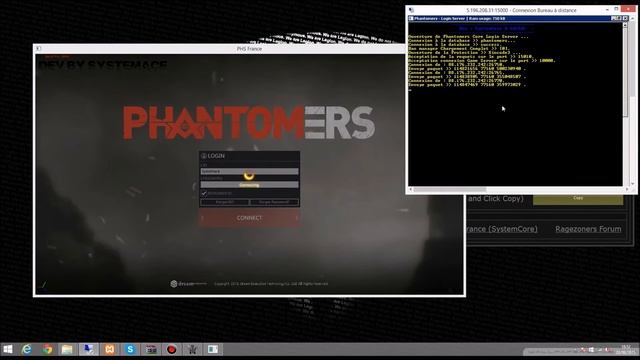Click the console scroll-right arrow

[x=627, y=189]
